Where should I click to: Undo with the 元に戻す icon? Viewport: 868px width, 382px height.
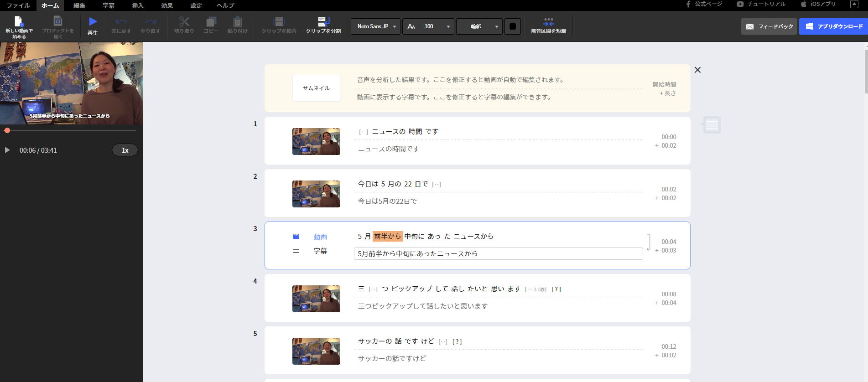tap(121, 21)
